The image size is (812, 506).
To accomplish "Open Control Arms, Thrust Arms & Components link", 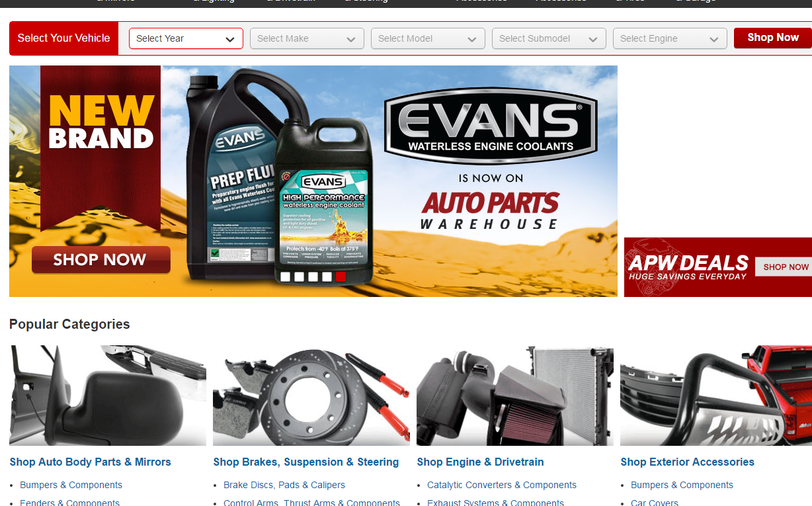I will click(312, 503).
